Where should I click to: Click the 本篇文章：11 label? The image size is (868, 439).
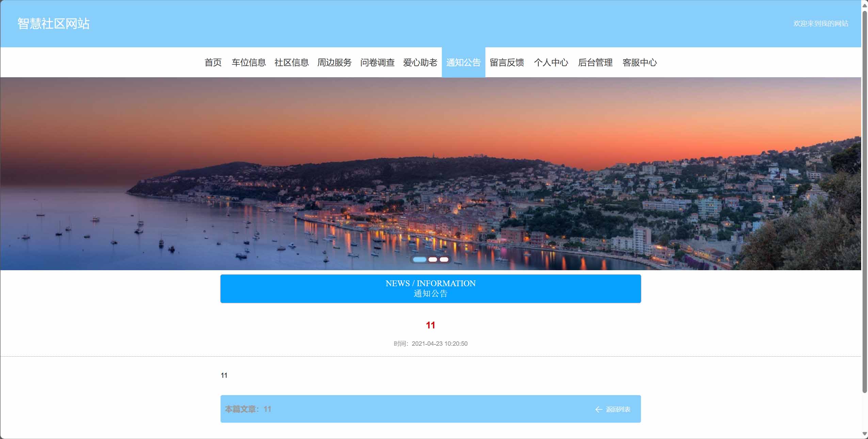248,409
